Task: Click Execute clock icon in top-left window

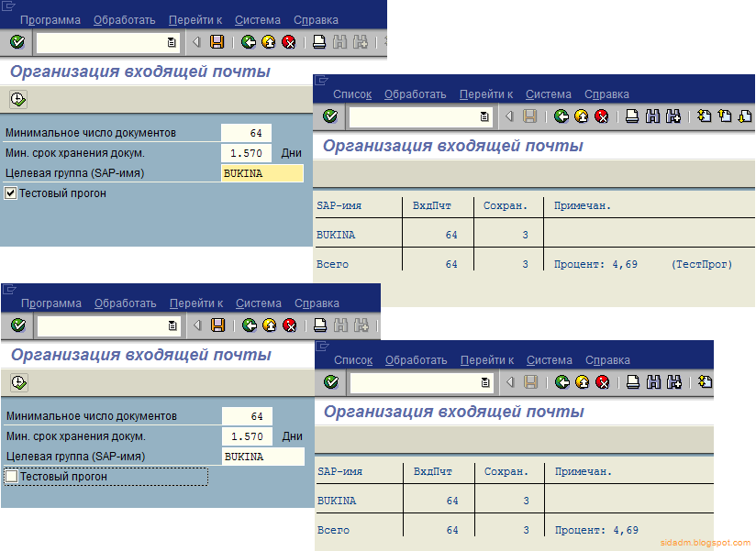Action: point(18,99)
